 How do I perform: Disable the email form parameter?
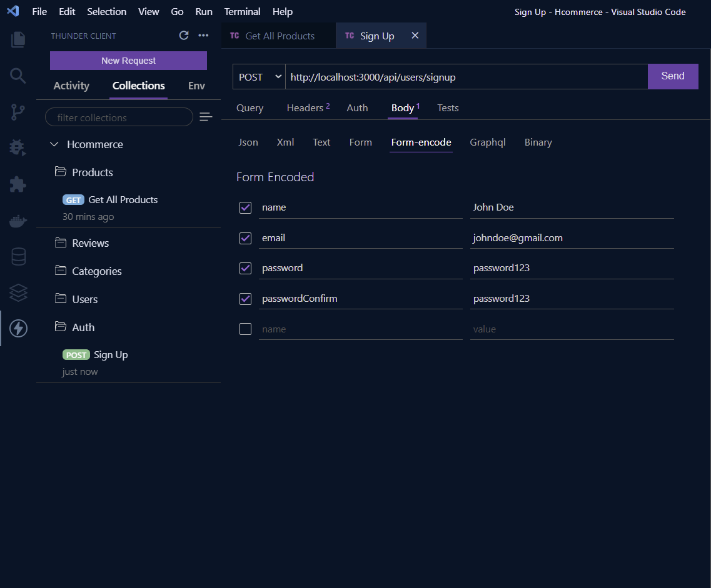pos(245,237)
